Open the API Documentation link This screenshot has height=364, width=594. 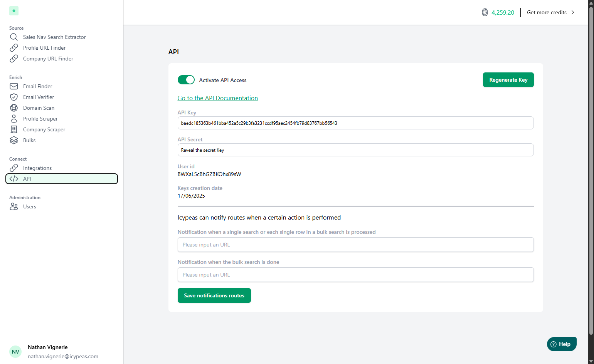coord(217,98)
